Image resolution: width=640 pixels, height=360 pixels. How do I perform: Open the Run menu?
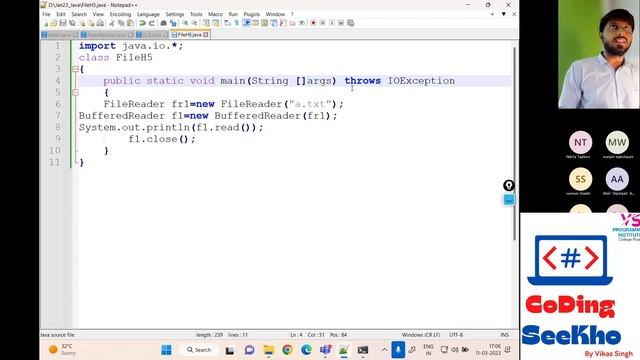(x=233, y=14)
